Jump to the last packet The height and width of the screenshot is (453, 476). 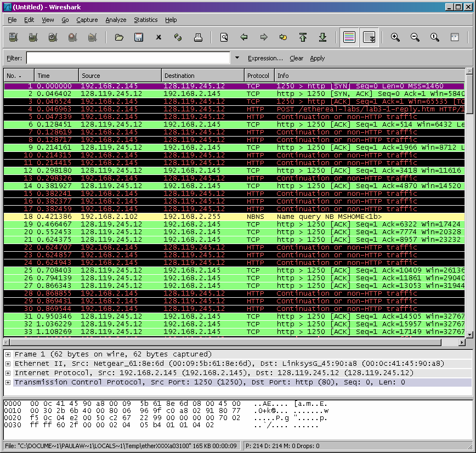[x=322, y=37]
